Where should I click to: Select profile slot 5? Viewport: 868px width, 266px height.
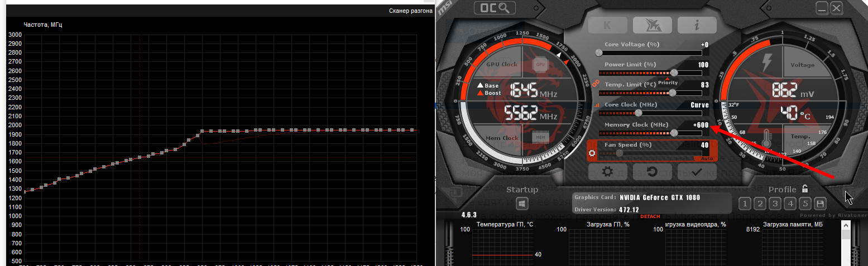coord(805,204)
